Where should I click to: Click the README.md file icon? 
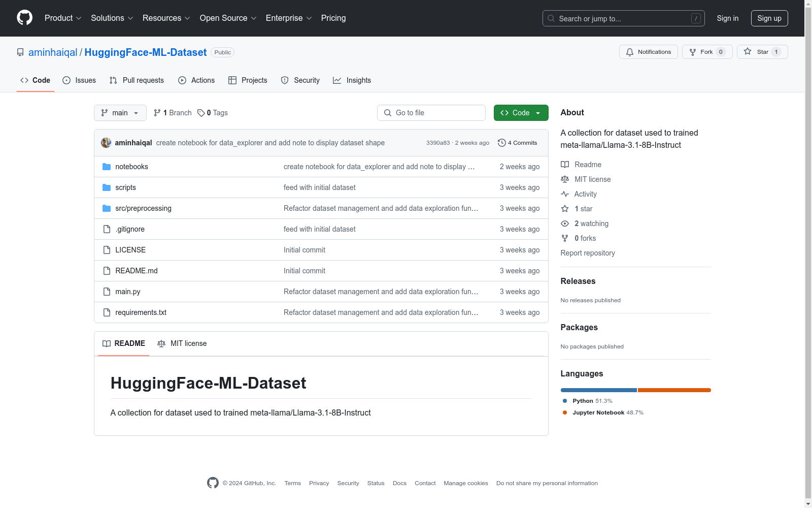[107, 271]
